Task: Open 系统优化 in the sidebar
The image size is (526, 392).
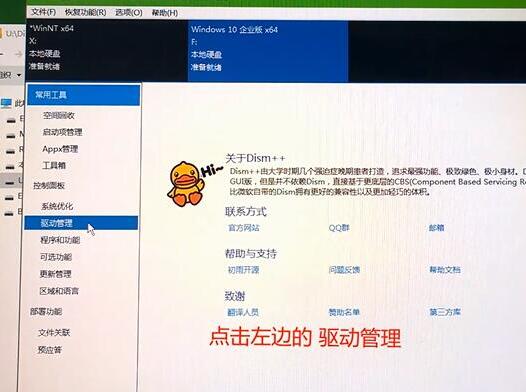Action: click(57, 206)
